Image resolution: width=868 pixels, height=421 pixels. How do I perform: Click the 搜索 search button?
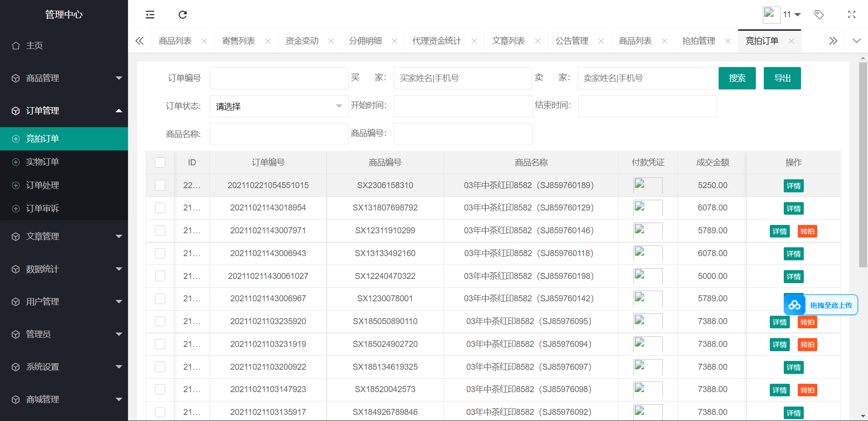pyautogui.click(x=737, y=78)
